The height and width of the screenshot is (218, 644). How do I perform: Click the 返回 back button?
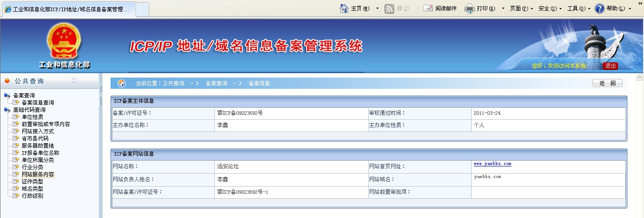click(x=607, y=83)
